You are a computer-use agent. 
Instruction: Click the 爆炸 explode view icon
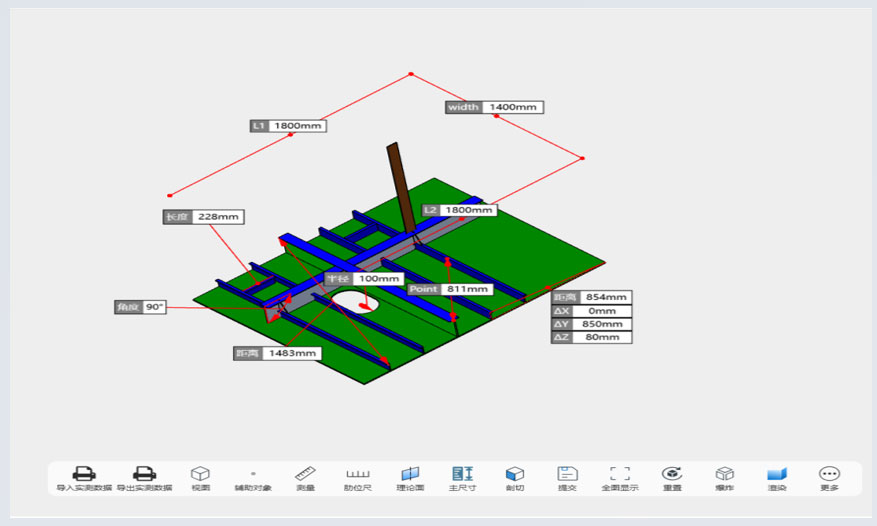725,474
